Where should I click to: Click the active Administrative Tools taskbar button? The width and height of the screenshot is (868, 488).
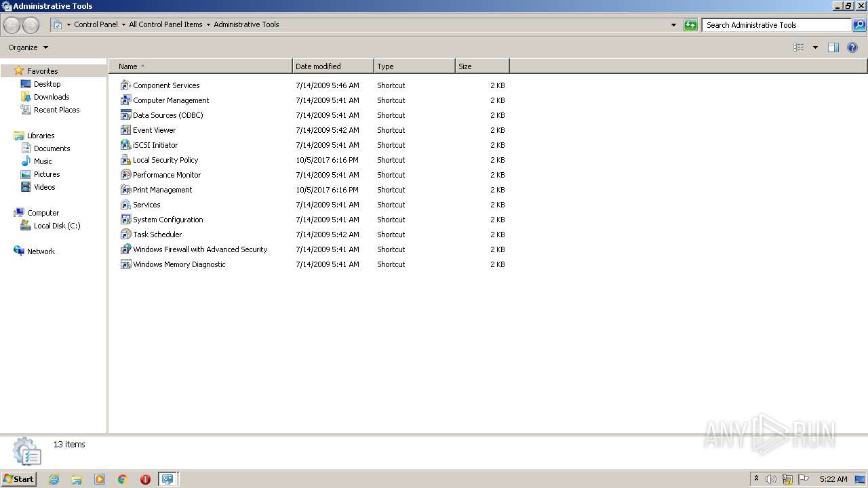(x=167, y=479)
